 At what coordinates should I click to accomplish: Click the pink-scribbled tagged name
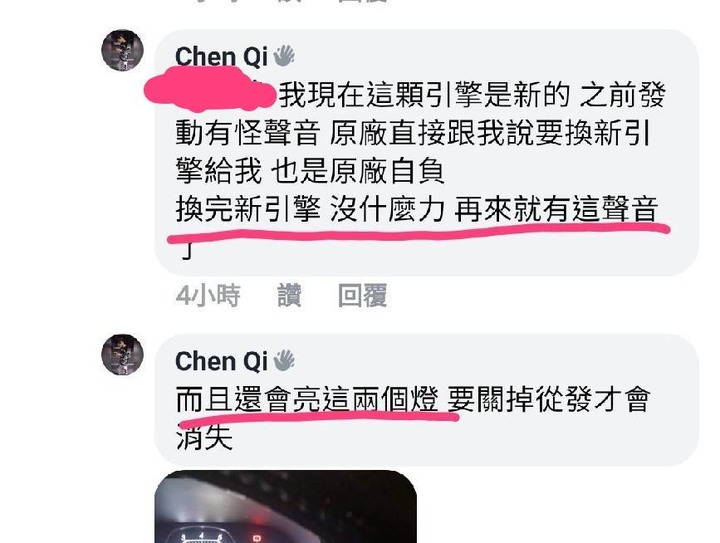click(x=210, y=90)
